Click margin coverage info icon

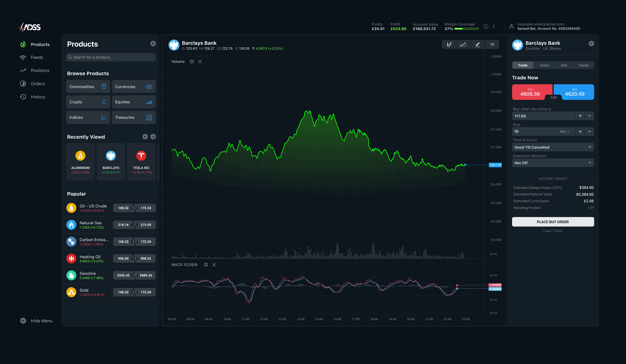(486, 26)
